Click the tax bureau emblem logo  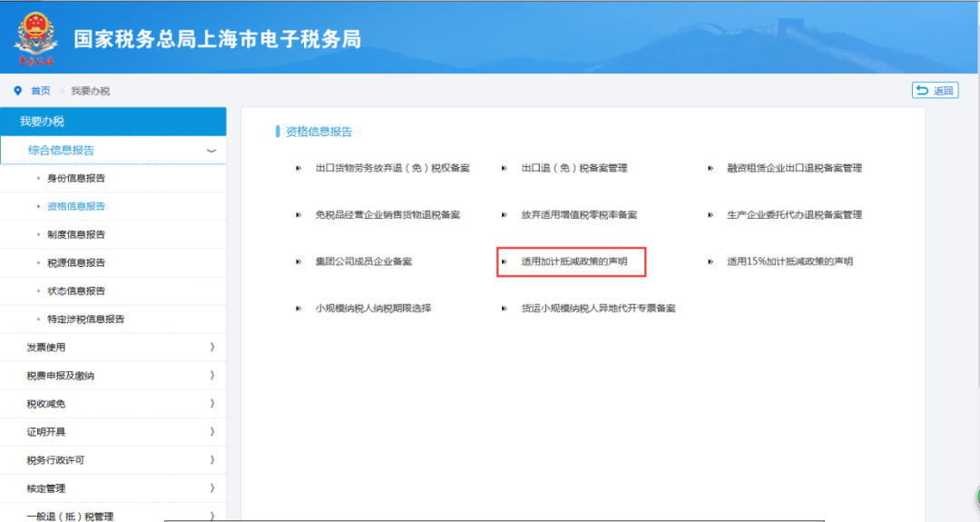pyautogui.click(x=36, y=39)
